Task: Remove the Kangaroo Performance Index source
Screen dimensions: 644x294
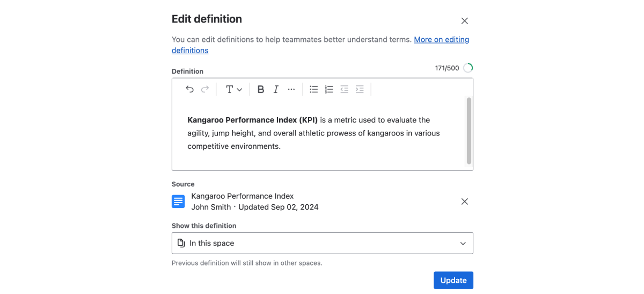Action: pos(465,202)
